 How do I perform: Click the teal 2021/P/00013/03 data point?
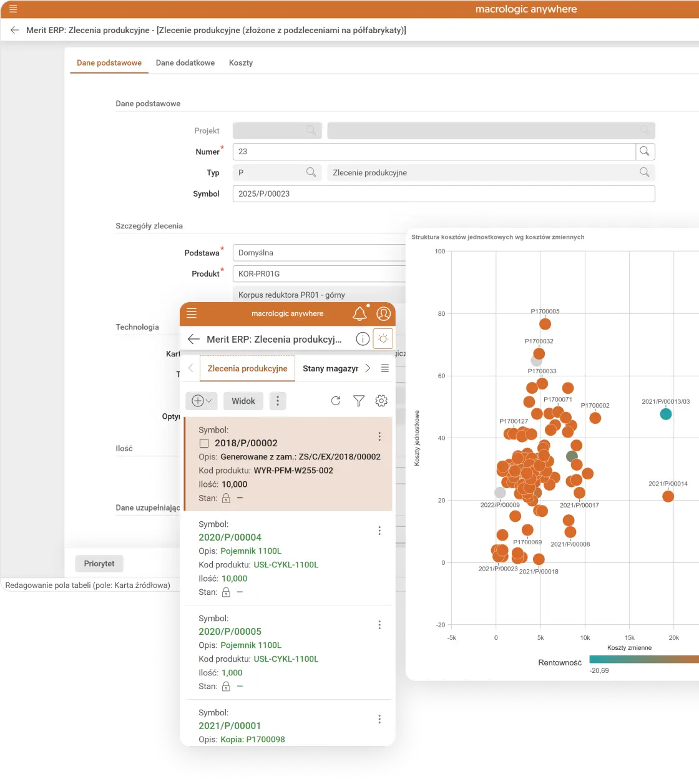point(666,414)
